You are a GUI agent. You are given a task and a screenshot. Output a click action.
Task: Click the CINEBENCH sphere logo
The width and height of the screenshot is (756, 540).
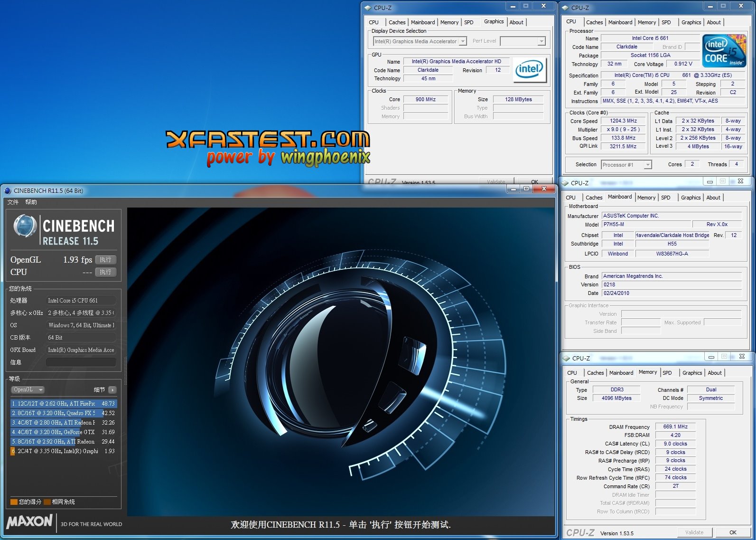25,226
